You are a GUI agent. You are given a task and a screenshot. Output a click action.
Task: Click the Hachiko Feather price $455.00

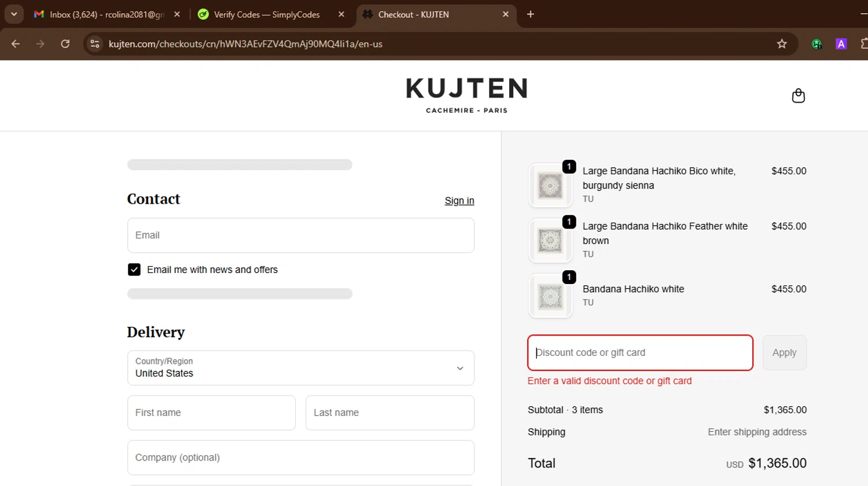tap(789, 226)
